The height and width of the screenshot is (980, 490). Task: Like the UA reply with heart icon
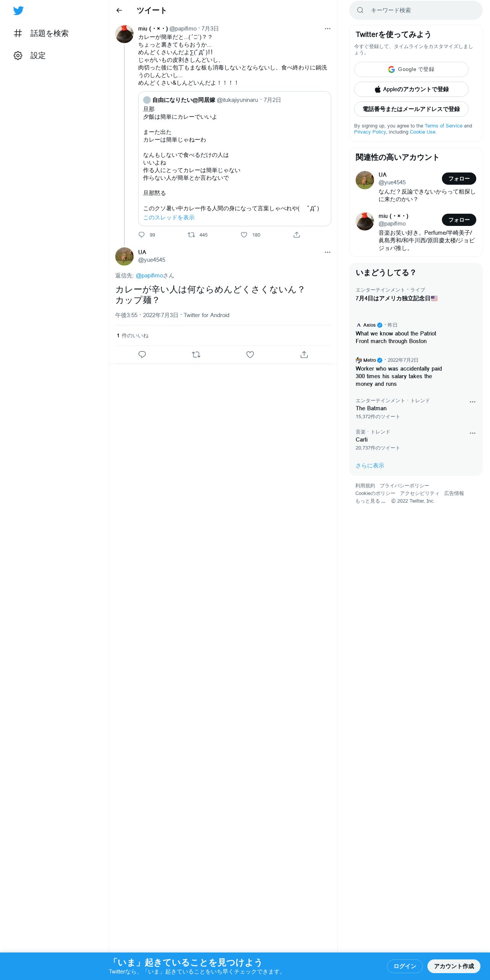(x=250, y=355)
